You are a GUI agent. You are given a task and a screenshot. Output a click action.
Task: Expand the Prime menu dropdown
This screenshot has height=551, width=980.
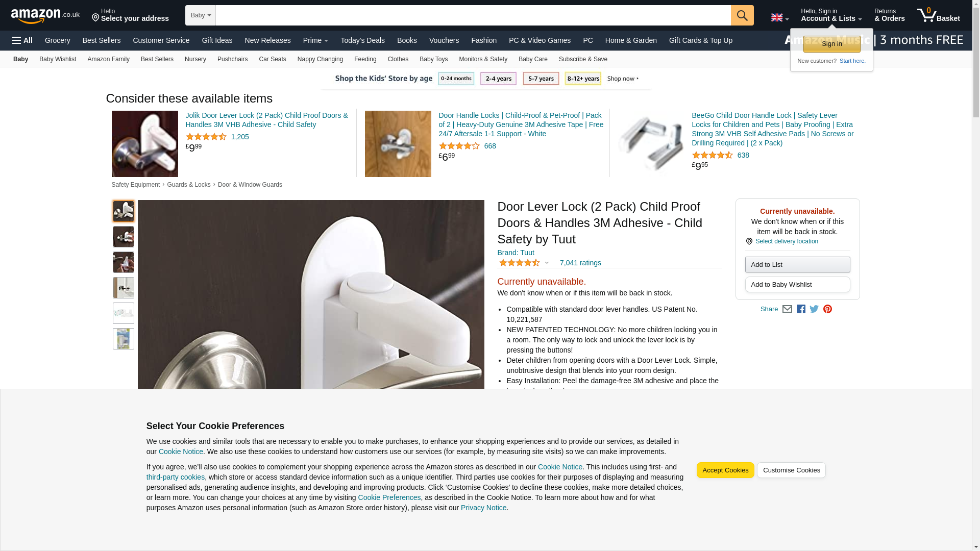[x=315, y=40]
